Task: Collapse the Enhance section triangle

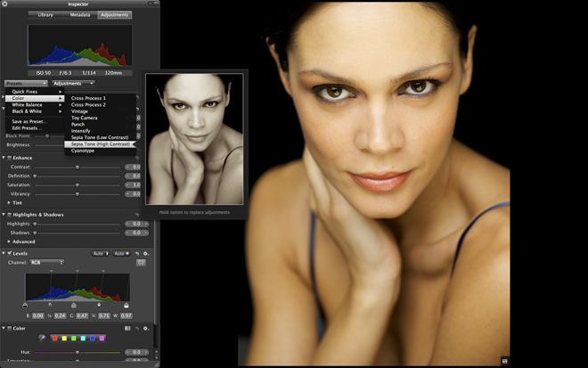Action: 4,158
